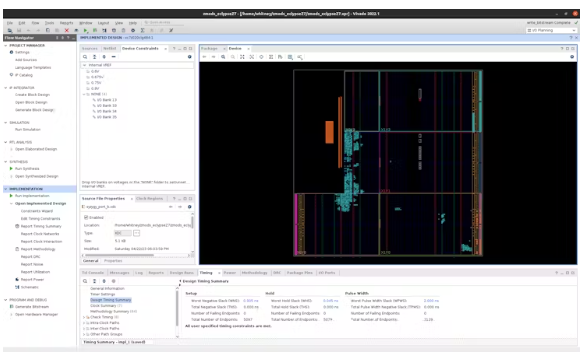Click horizontal scrollbar in Source File Properties
This screenshot has height=360, width=582.
[x=119, y=255]
